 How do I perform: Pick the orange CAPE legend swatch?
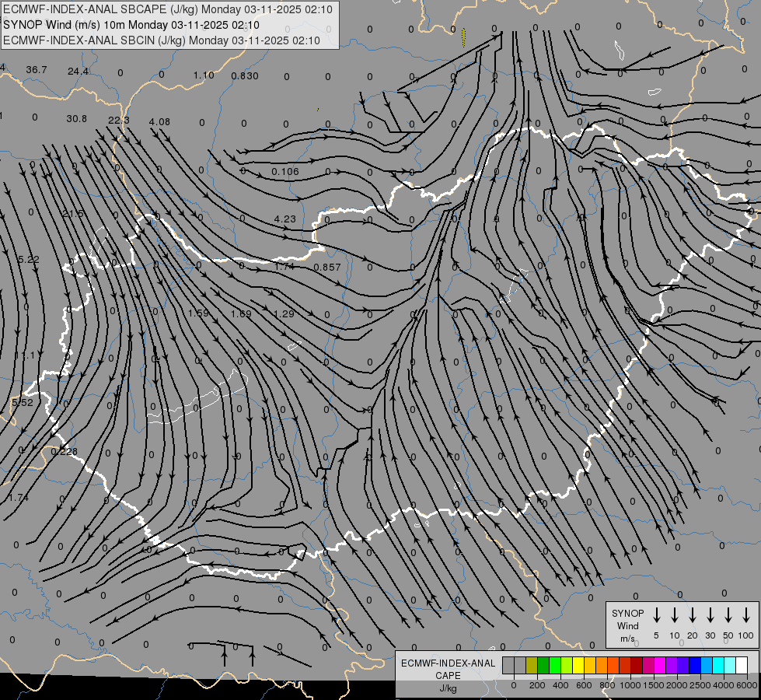pos(602,665)
